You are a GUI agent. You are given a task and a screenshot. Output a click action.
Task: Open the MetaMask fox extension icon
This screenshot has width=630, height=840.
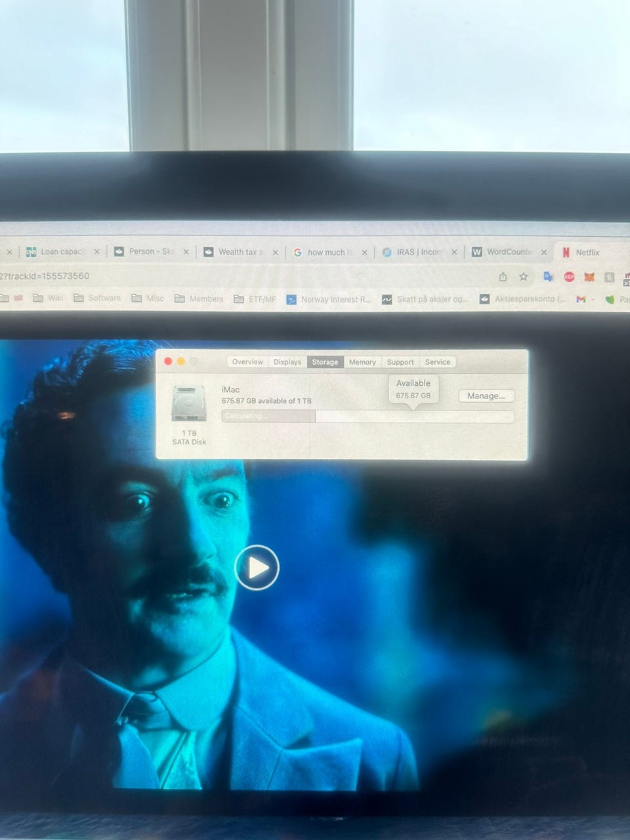[x=589, y=277]
